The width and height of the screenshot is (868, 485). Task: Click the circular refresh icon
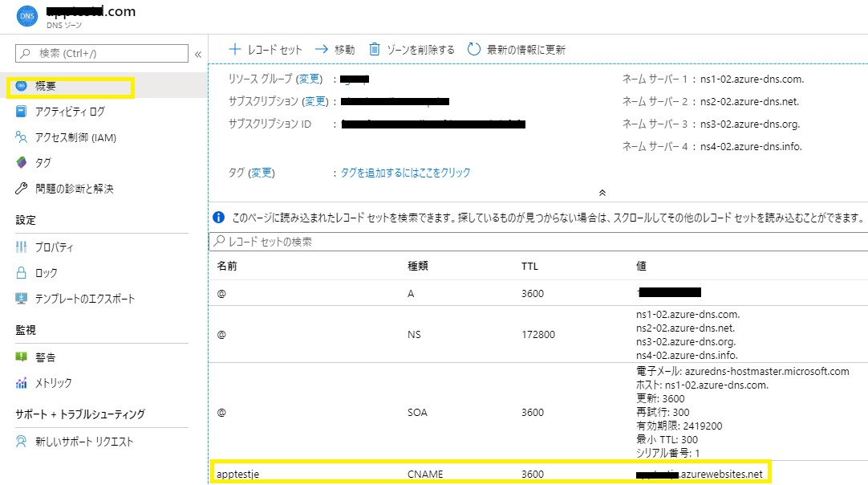click(474, 49)
